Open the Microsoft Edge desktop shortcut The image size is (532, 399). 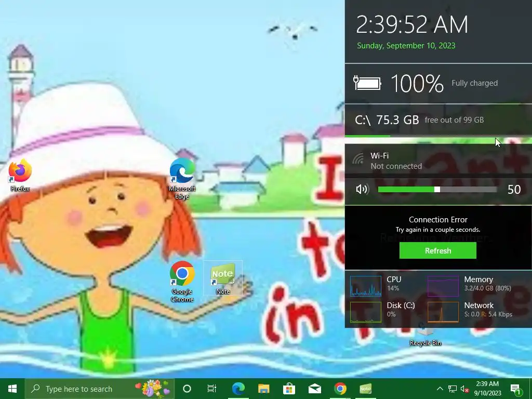pyautogui.click(x=182, y=178)
